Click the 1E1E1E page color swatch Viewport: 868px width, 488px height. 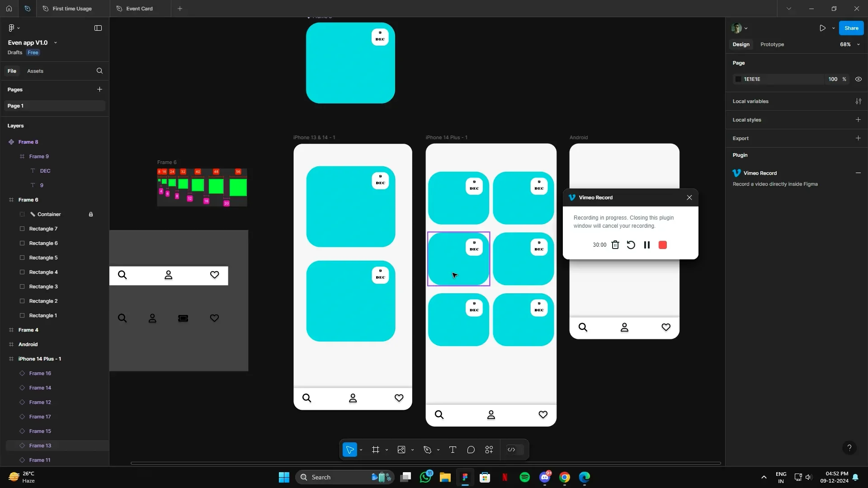pos(738,79)
